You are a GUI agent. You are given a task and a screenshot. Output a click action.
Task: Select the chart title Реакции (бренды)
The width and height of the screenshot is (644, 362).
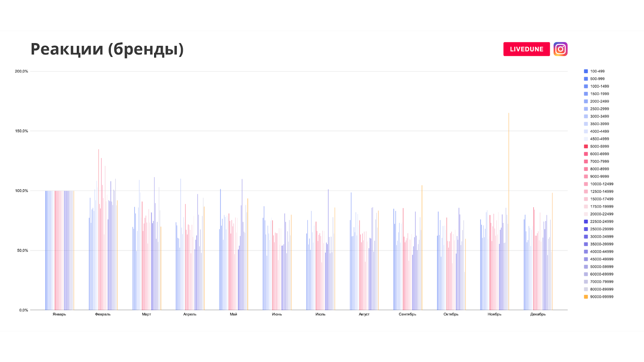107,49
